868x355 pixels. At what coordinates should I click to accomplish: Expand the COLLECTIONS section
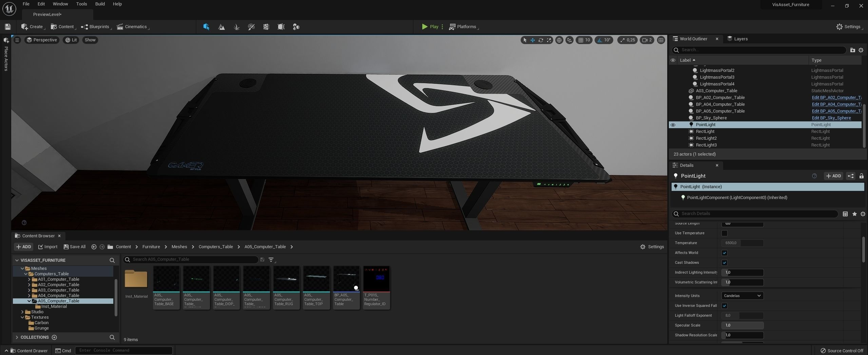click(x=17, y=337)
